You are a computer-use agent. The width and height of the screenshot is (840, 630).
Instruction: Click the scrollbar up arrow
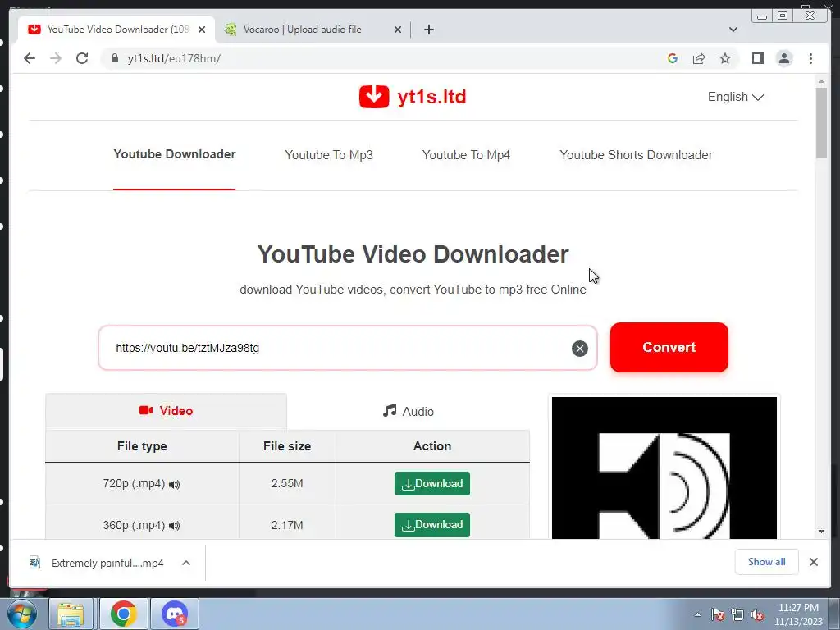pos(821,81)
